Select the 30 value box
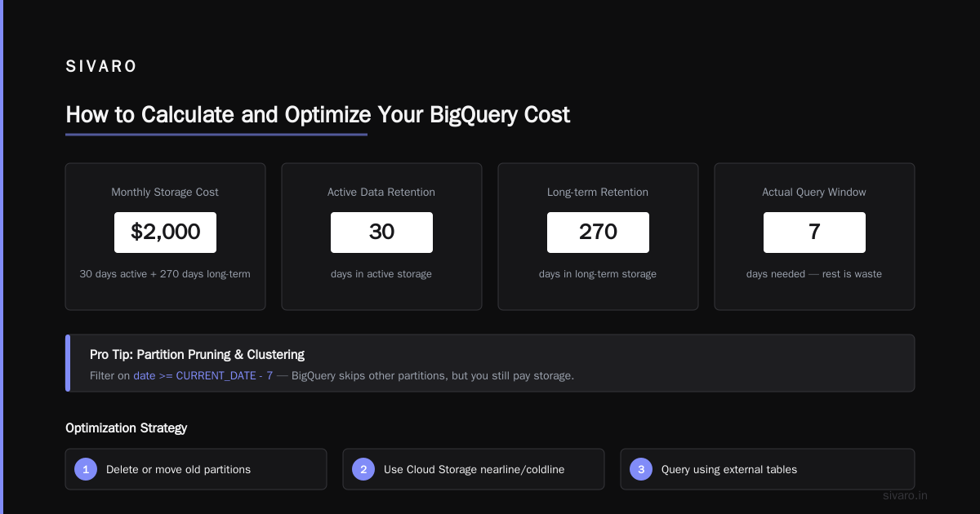Image resolution: width=980 pixels, height=514 pixels. point(381,233)
